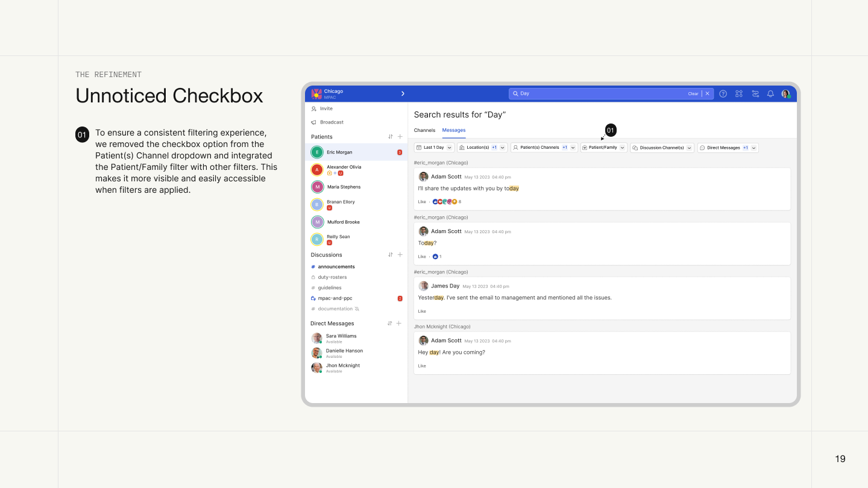868x488 pixels.
Task: Open the settings sliders icon in header
Action: (x=755, y=94)
